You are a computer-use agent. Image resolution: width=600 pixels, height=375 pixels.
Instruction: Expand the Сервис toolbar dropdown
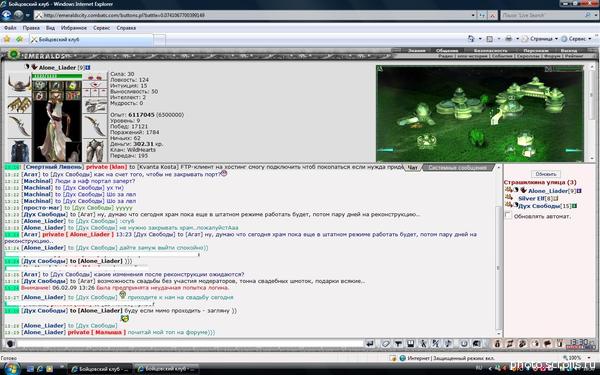click(576, 39)
